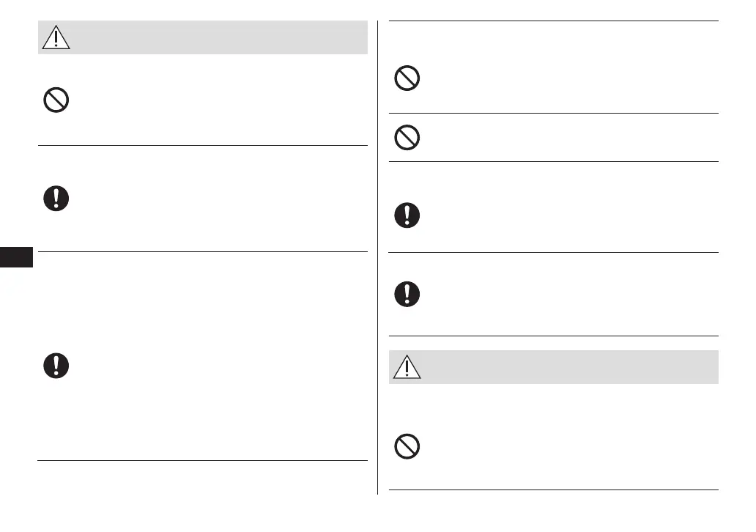Select the second prohibition symbol in the right column
This screenshot has height=532, width=756.
click(x=407, y=137)
